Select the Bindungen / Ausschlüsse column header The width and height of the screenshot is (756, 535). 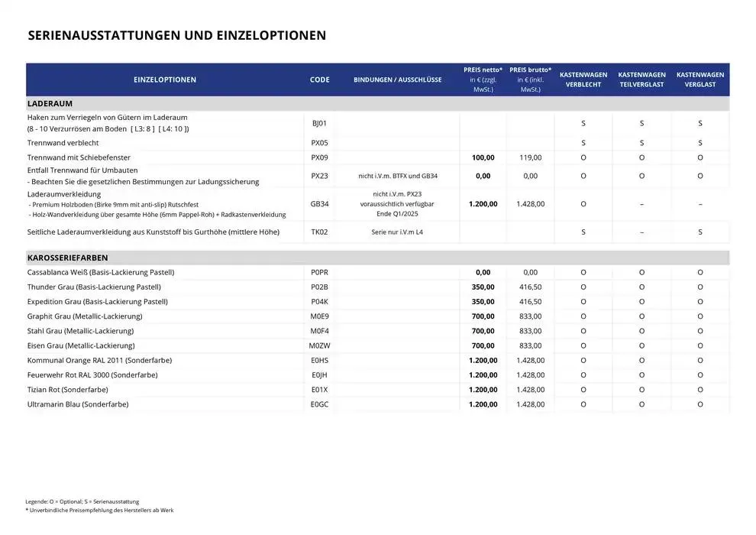pyautogui.click(x=397, y=79)
